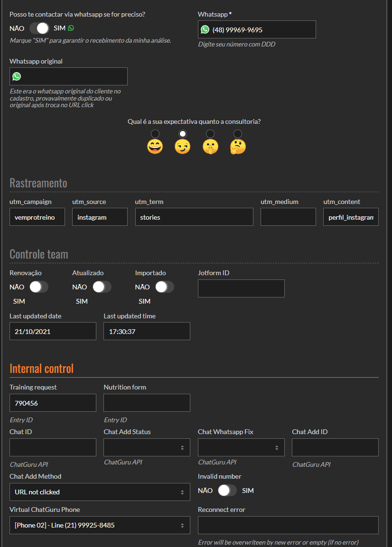Viewport: 392px width, 547px height.
Task: Click the smirking face emoji
Action: tap(183, 147)
